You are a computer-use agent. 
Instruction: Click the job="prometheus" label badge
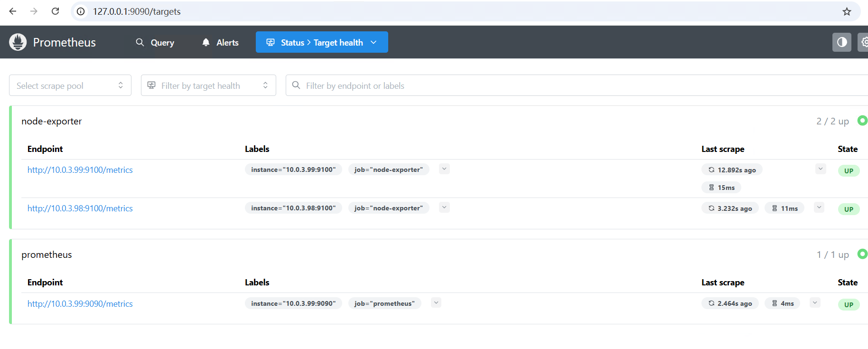click(x=384, y=303)
